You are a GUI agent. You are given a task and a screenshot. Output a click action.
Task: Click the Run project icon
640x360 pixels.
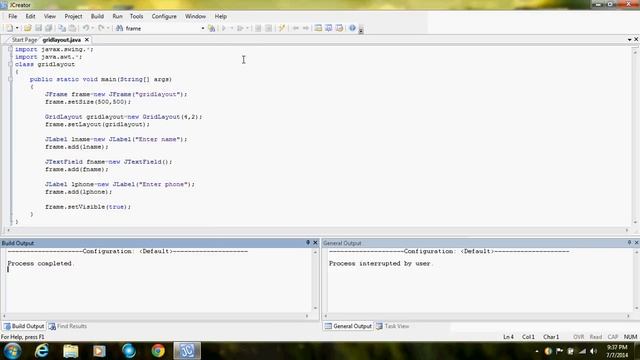click(x=240, y=28)
